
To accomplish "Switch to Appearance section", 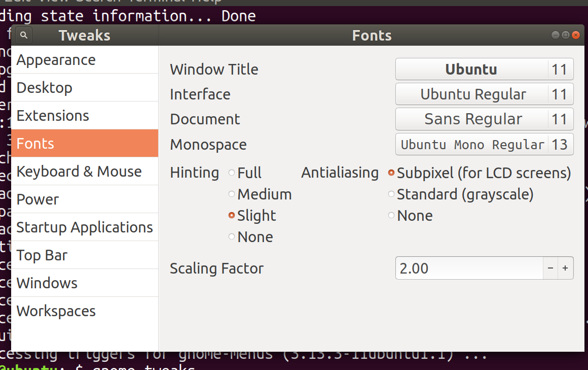I will [x=56, y=60].
